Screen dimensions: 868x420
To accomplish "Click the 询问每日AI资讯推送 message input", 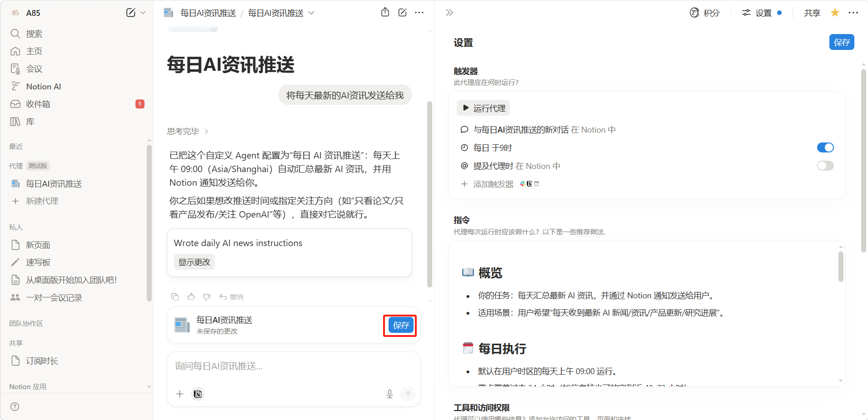I will point(294,366).
